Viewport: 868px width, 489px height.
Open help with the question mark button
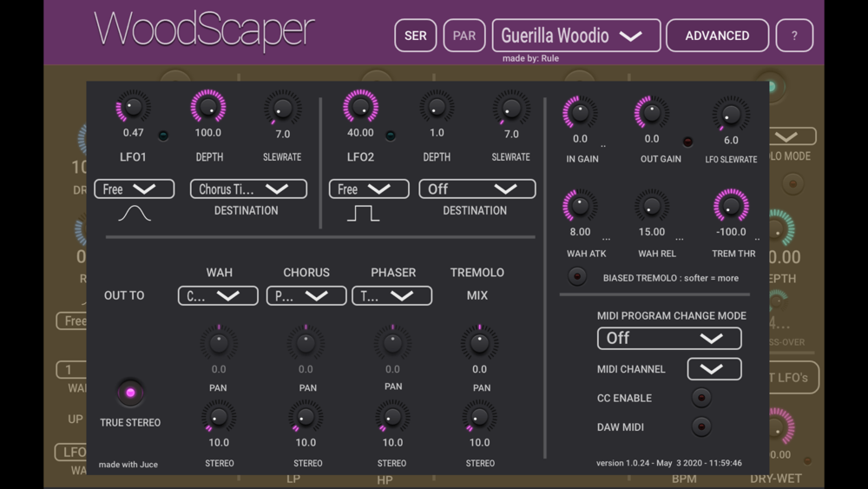tap(794, 36)
